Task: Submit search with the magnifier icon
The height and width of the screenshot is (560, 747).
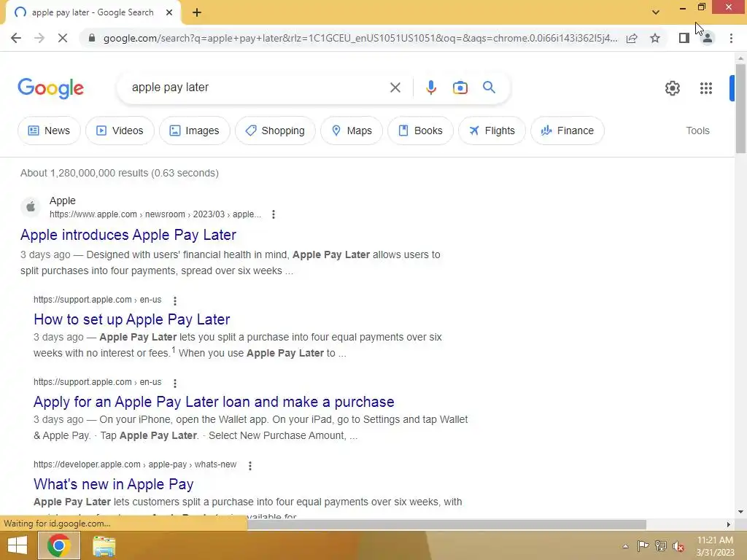Action: click(489, 87)
